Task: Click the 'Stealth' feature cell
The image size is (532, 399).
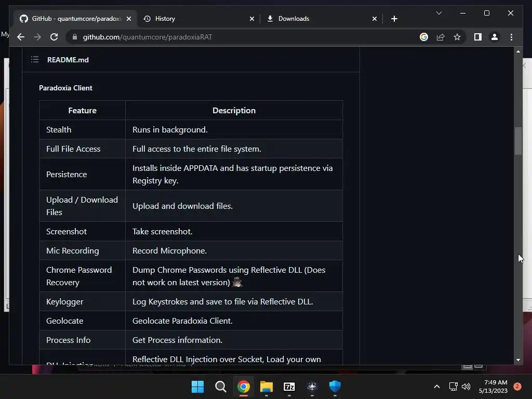Action: pyautogui.click(x=82, y=129)
